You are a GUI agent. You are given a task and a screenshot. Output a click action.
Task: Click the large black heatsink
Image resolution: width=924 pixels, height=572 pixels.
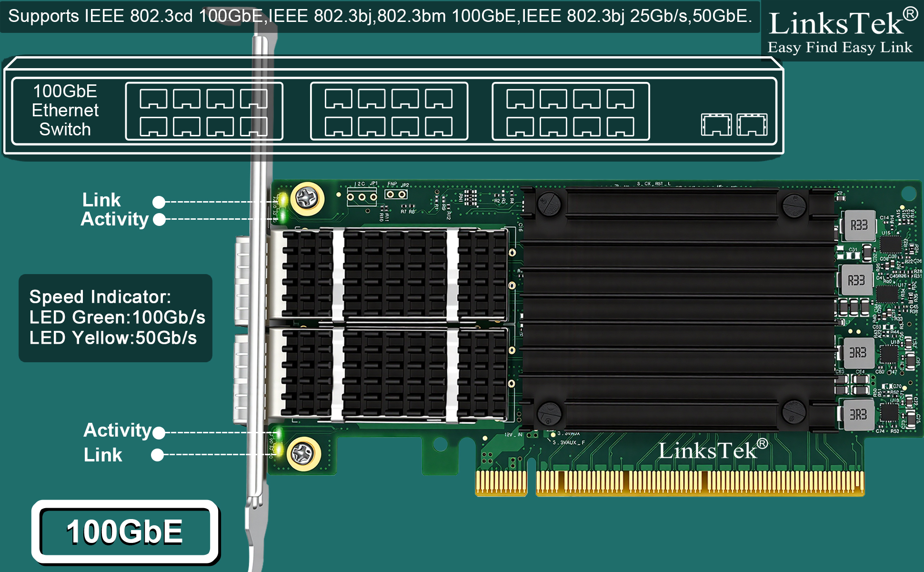point(679,309)
